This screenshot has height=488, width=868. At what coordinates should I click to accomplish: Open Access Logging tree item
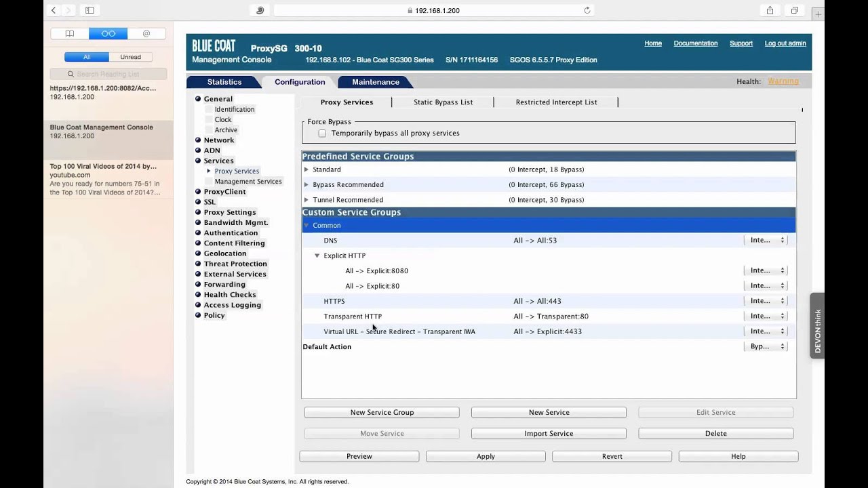[232, 305]
